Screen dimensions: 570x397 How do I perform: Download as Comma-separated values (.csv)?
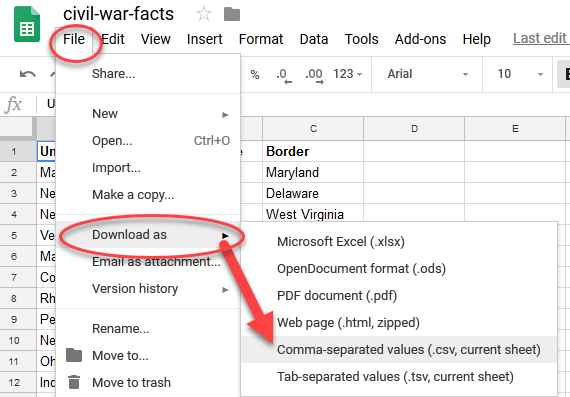(399, 350)
